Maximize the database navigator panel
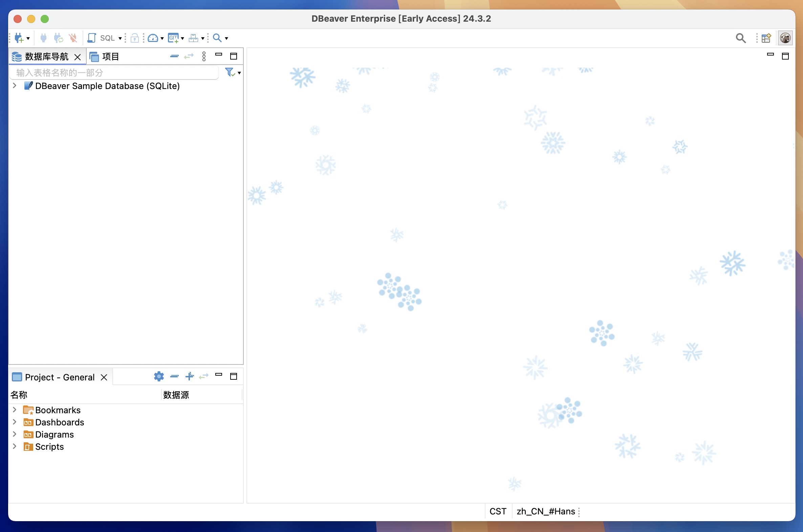 (234, 56)
